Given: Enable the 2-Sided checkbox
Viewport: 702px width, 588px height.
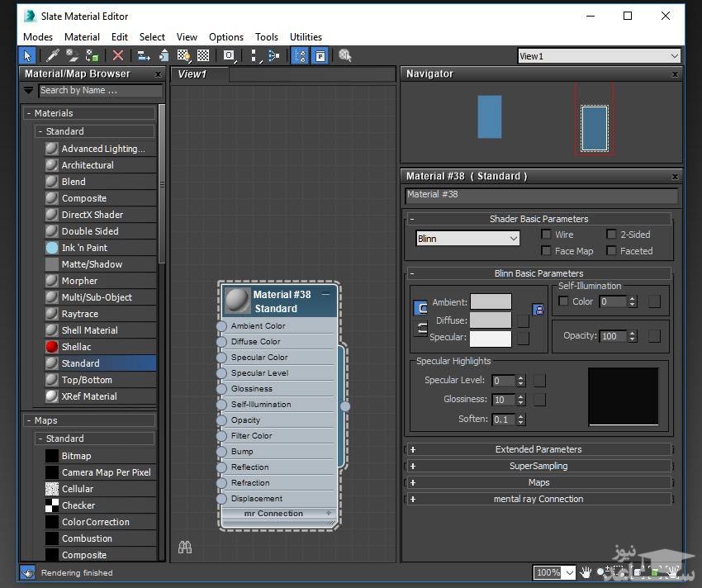Looking at the screenshot, I should pyautogui.click(x=611, y=235).
